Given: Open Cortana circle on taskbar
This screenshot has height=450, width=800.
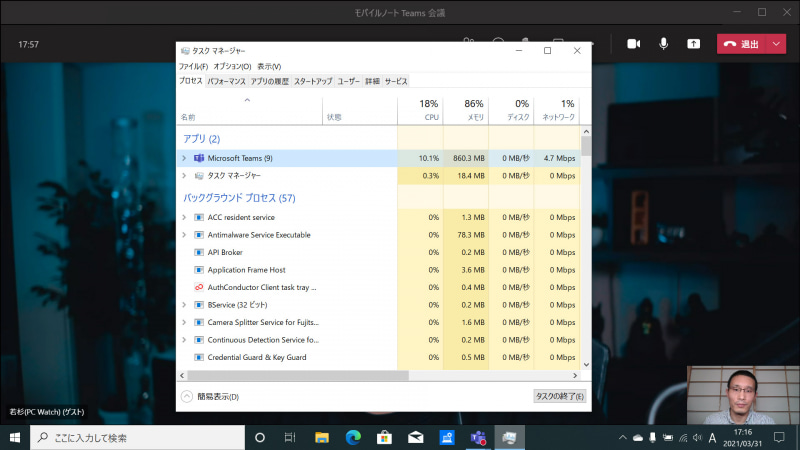Looking at the screenshot, I should [x=260, y=438].
